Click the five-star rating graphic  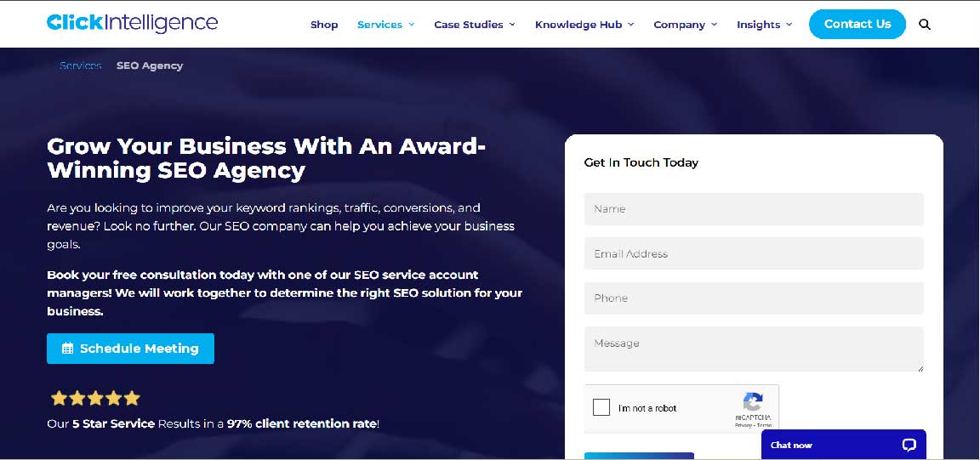point(95,398)
